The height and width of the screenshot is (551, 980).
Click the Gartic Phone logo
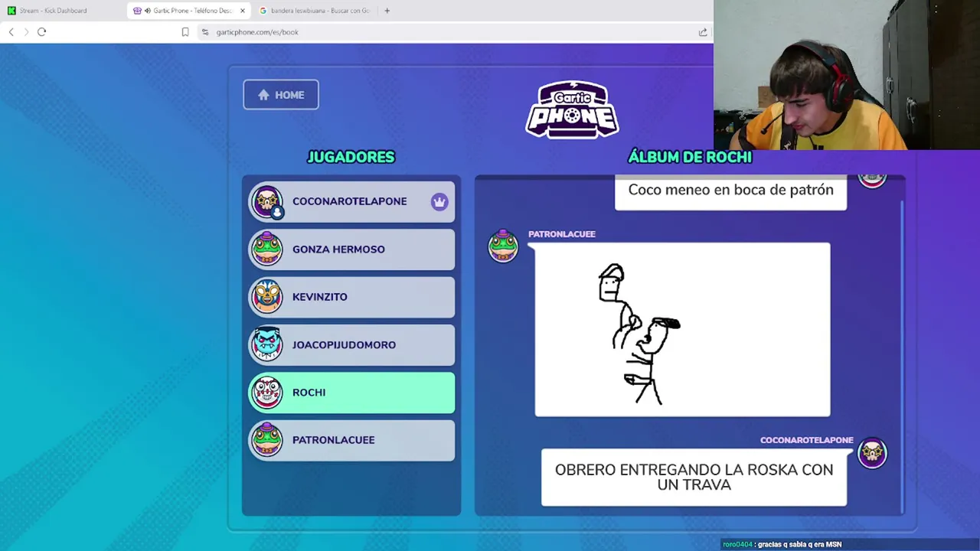pos(572,110)
